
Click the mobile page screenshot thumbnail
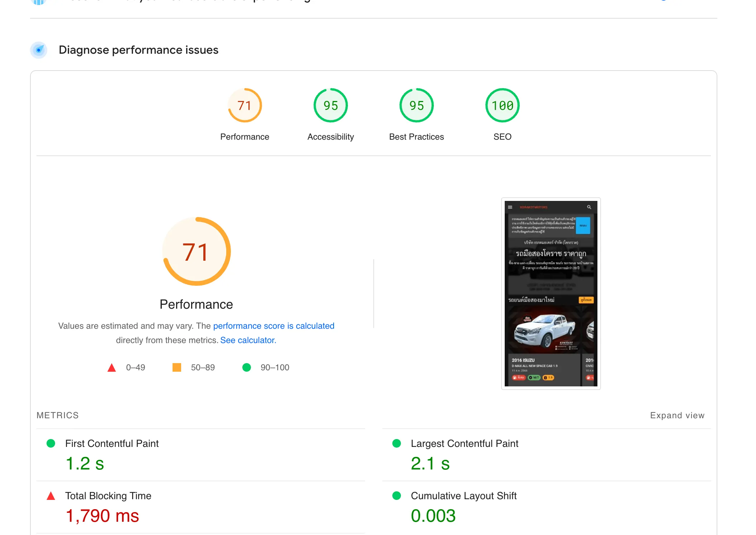[x=551, y=293]
